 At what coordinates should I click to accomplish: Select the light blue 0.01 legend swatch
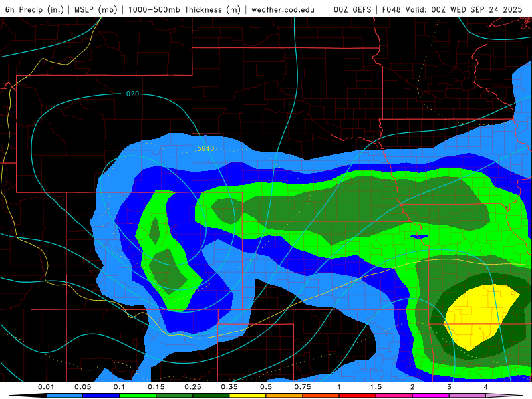coord(65,396)
